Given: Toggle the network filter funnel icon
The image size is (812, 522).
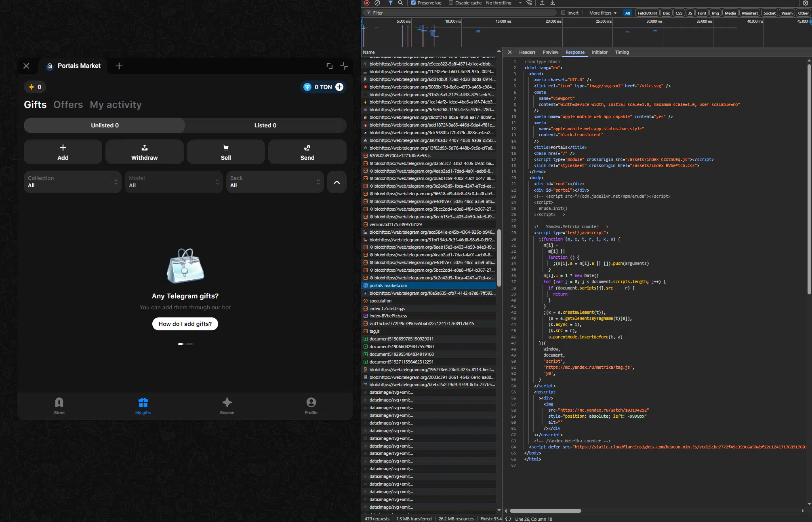Looking at the screenshot, I should (x=391, y=3).
